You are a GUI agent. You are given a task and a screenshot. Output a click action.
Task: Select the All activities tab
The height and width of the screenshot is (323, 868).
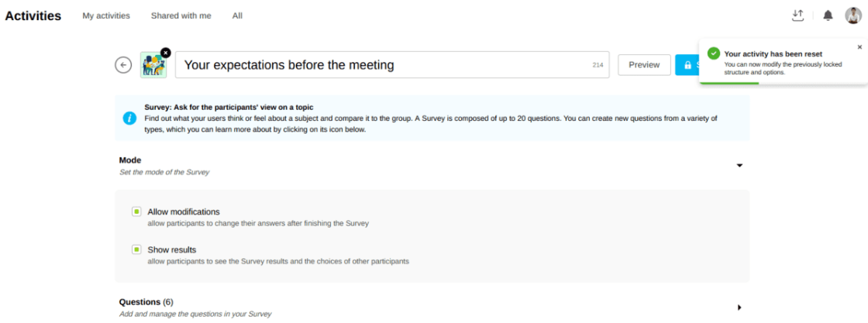coord(237,15)
